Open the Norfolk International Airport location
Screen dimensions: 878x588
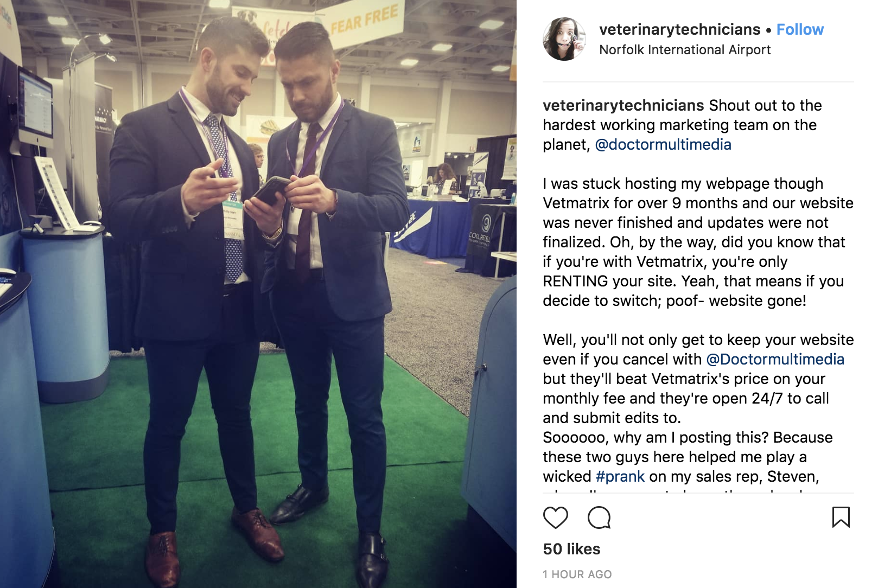[x=685, y=50]
